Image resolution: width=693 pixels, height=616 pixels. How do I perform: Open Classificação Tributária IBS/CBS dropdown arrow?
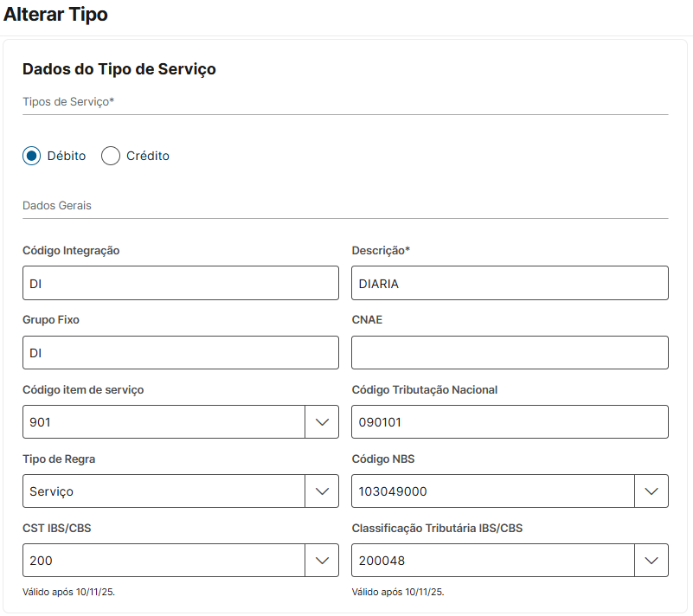point(651,560)
